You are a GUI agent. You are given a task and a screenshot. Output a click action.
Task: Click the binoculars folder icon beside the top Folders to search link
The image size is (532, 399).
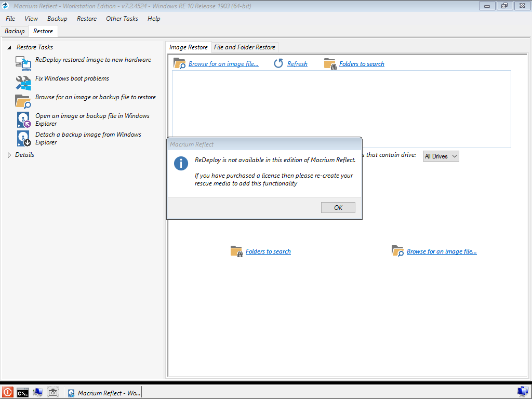point(330,64)
